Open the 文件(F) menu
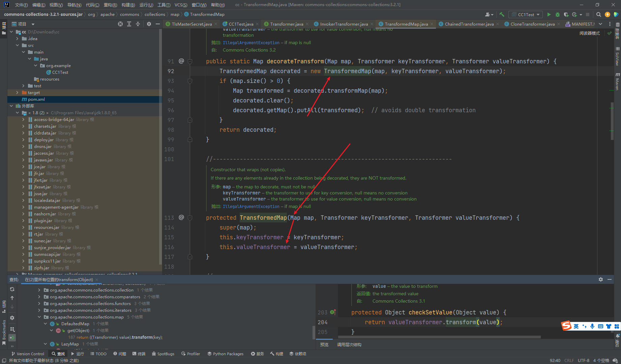Screen dimensions: 621x364 21,5
